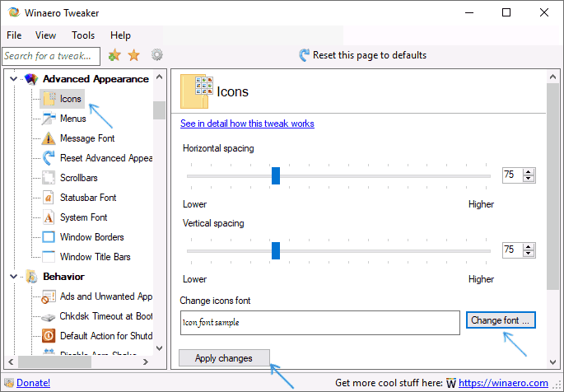
Task: Click the Window Borders square icon
Action: [49, 237]
